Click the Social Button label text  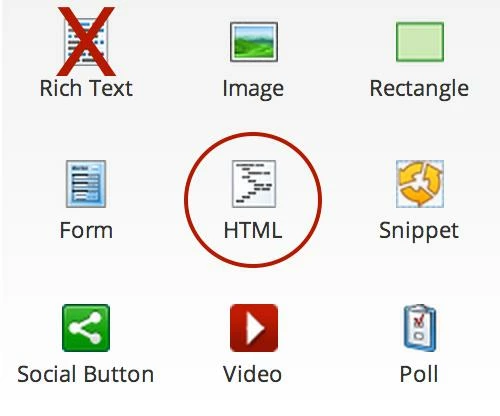pyautogui.click(x=86, y=374)
